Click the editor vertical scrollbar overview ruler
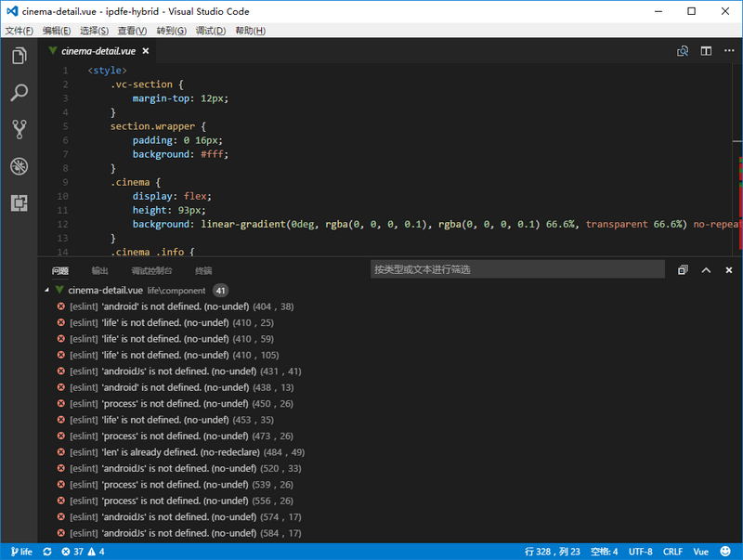743x560 pixels. click(737, 159)
